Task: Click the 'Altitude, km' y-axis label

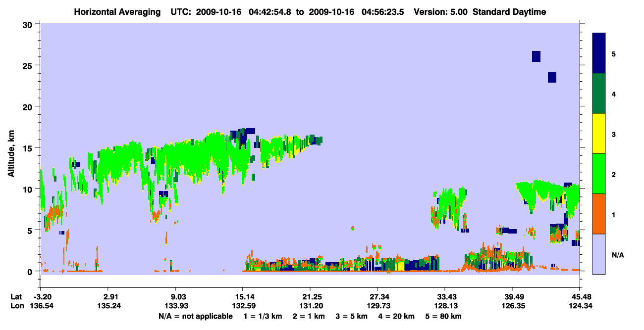Action: point(11,153)
